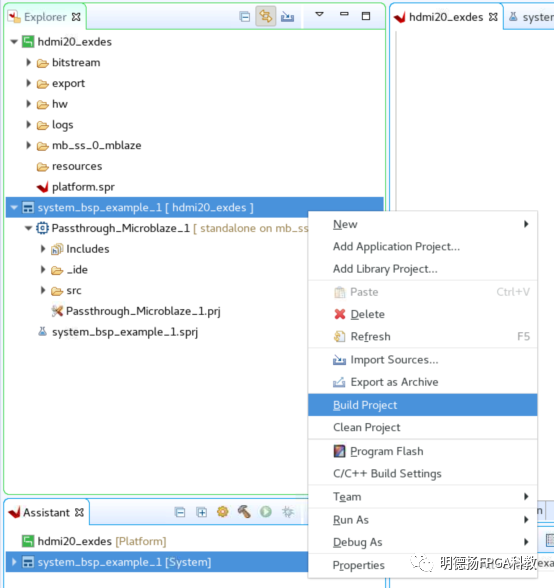The height and width of the screenshot is (588, 554).
Task: Click the Assistant panel settings gear icon
Action: pos(222,512)
